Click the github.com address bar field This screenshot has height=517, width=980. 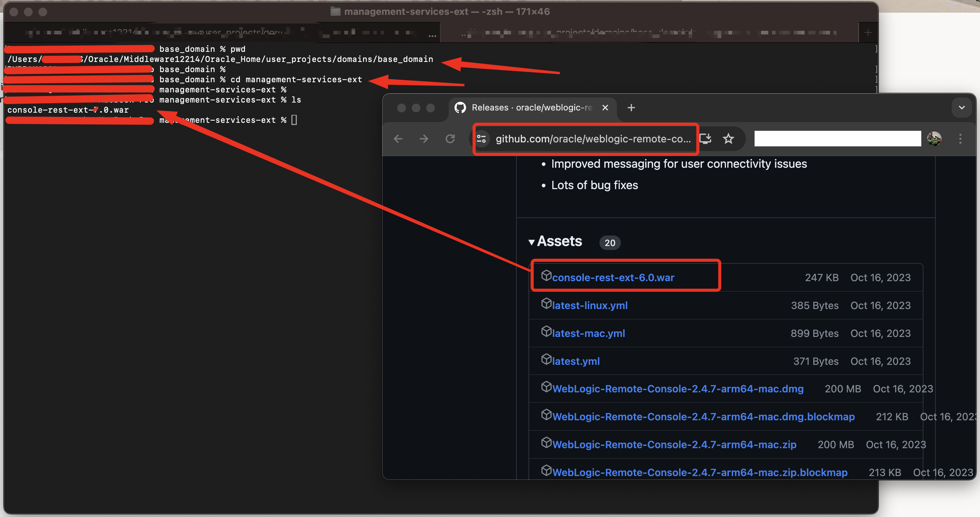pyautogui.click(x=592, y=139)
